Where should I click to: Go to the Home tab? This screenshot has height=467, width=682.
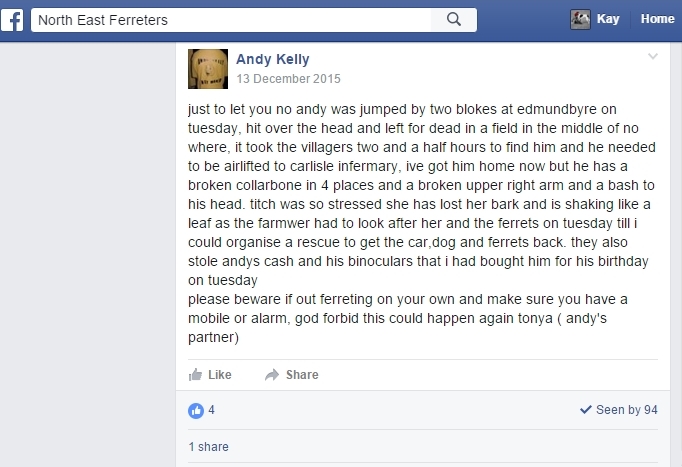tap(657, 19)
